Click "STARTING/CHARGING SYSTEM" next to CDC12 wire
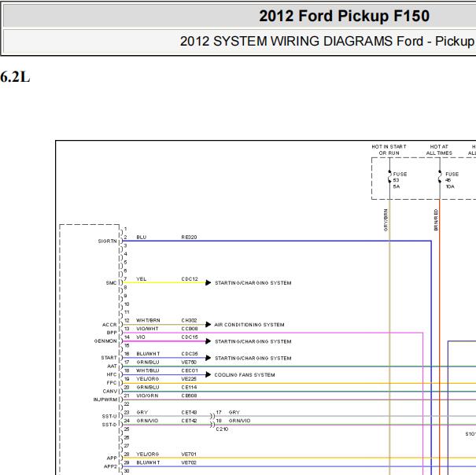Image resolution: width=476 pixels, height=475 pixels. click(x=253, y=283)
